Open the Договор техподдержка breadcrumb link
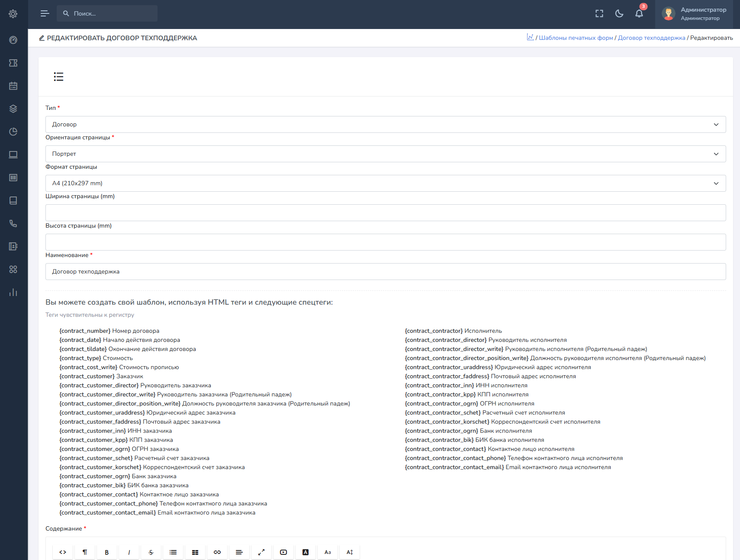This screenshot has height=560, width=740. point(651,38)
